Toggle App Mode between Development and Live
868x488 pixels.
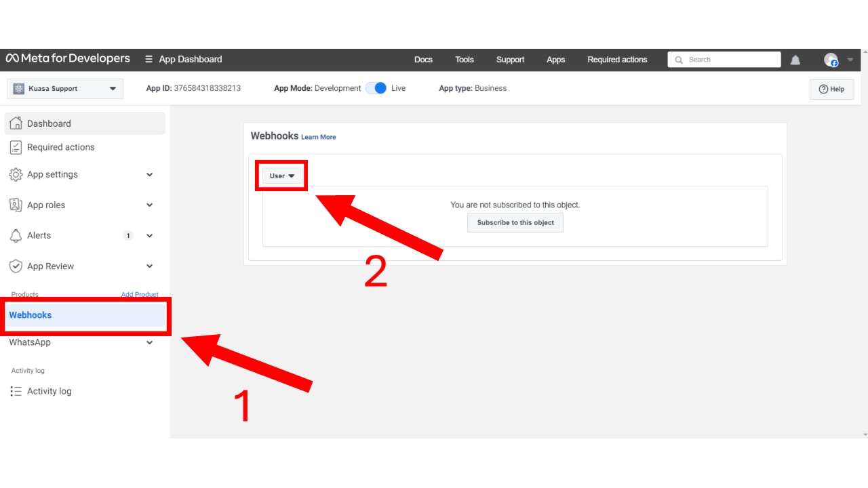click(376, 88)
